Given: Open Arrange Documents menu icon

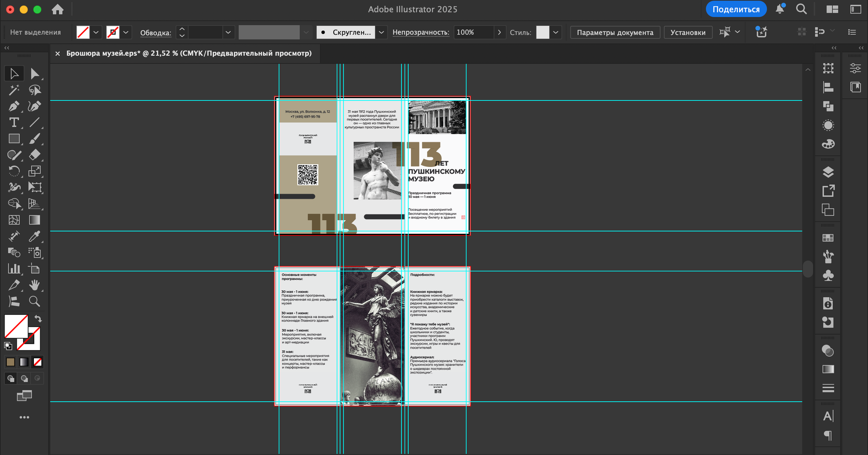Looking at the screenshot, I should click(832, 9).
